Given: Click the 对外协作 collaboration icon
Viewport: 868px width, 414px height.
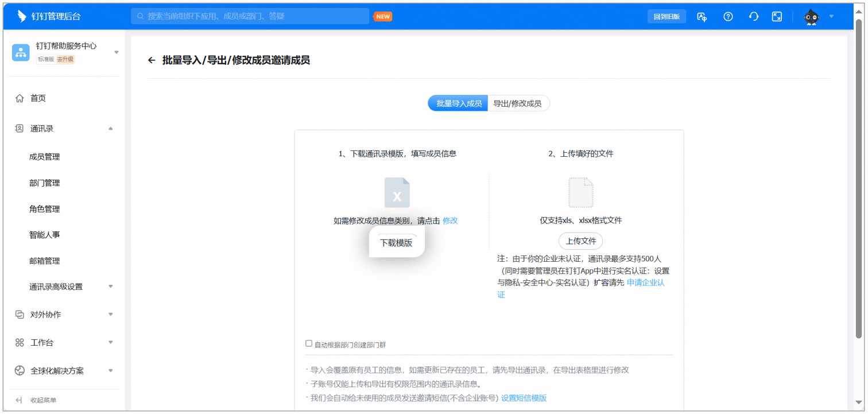Looking at the screenshot, I should tap(20, 315).
